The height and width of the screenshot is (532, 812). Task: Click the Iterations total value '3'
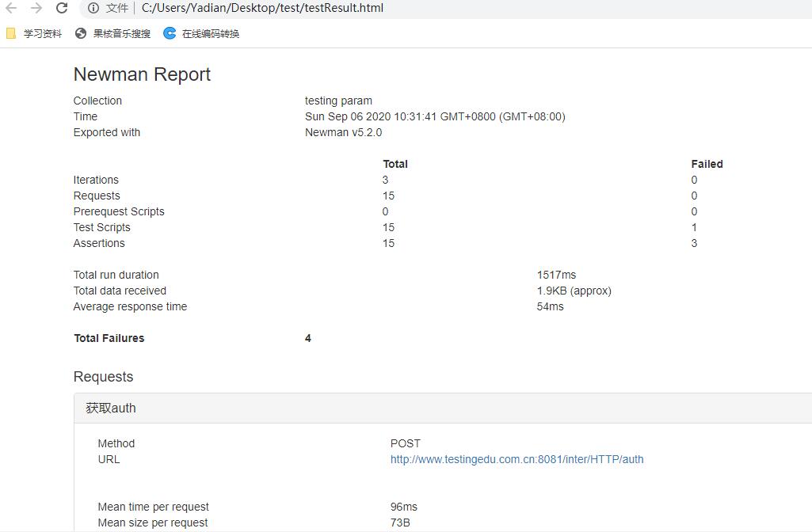coord(385,180)
